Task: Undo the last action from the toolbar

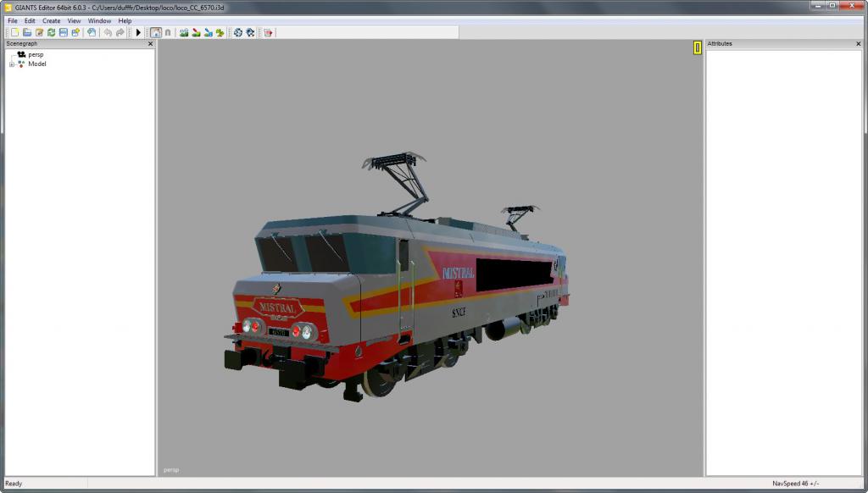Action: point(108,33)
